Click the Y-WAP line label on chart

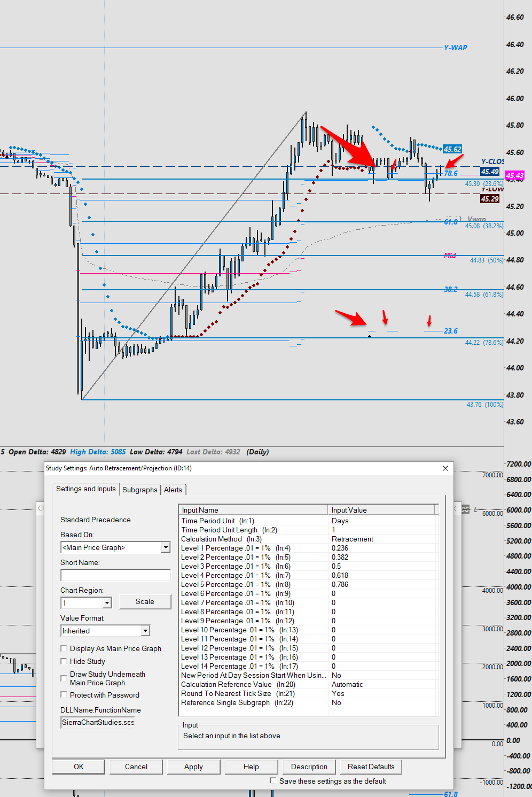point(456,48)
